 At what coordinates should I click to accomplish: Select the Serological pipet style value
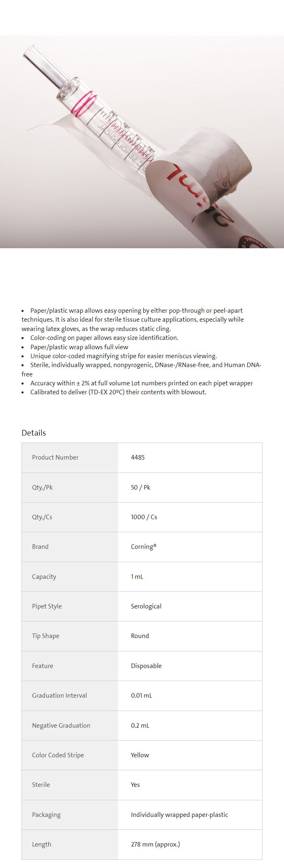point(146,606)
